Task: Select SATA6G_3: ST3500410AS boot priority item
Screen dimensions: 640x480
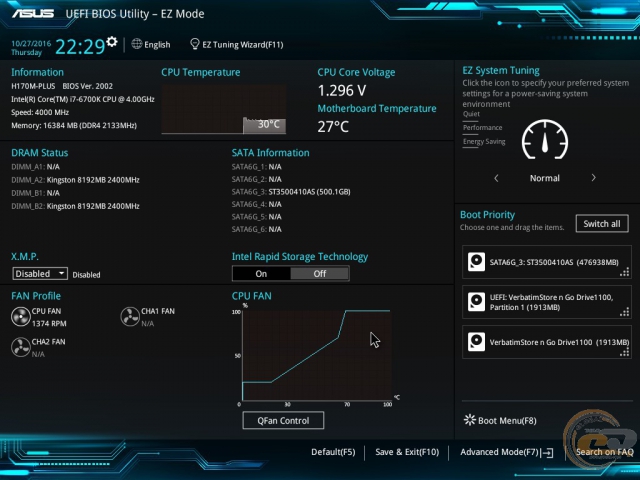Action: (547, 262)
